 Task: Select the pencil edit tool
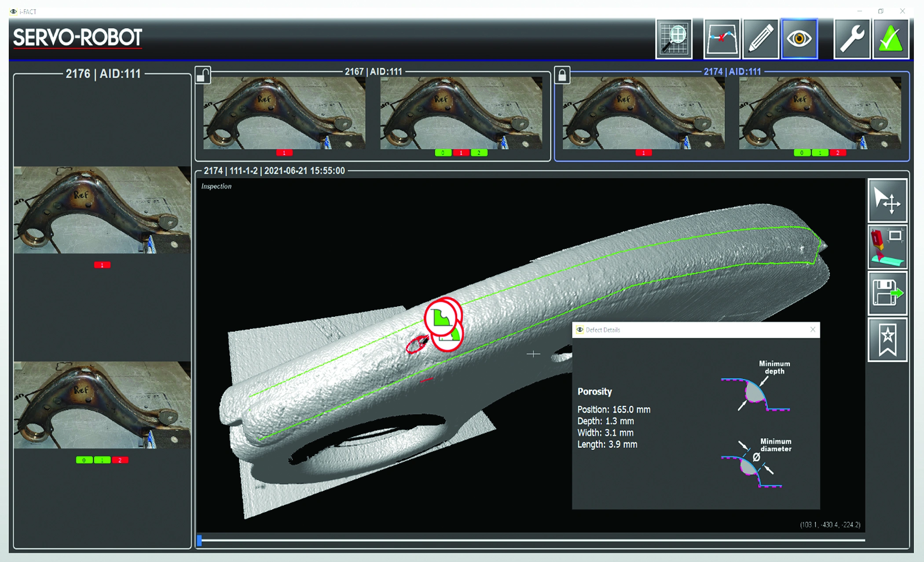click(x=760, y=39)
